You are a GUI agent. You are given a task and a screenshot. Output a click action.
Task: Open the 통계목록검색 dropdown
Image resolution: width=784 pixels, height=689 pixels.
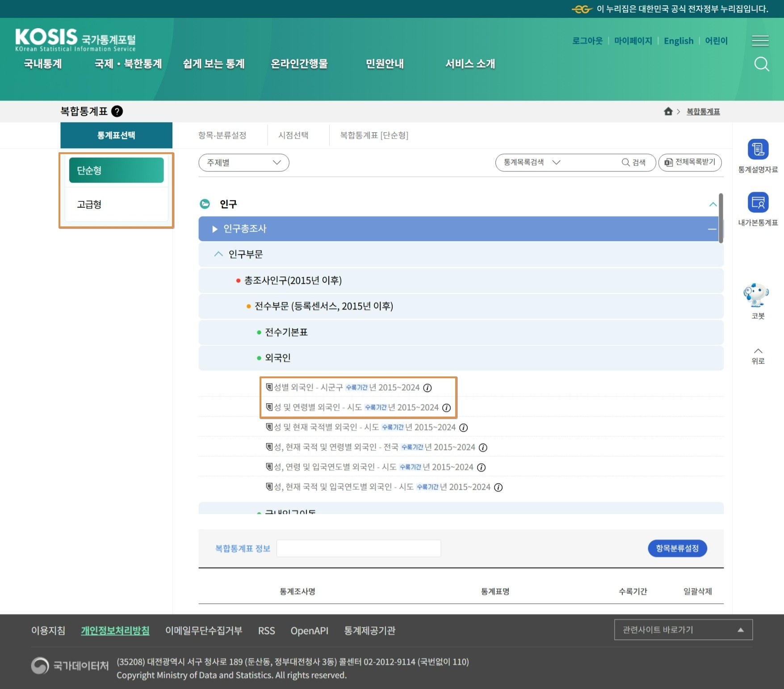(x=532, y=162)
